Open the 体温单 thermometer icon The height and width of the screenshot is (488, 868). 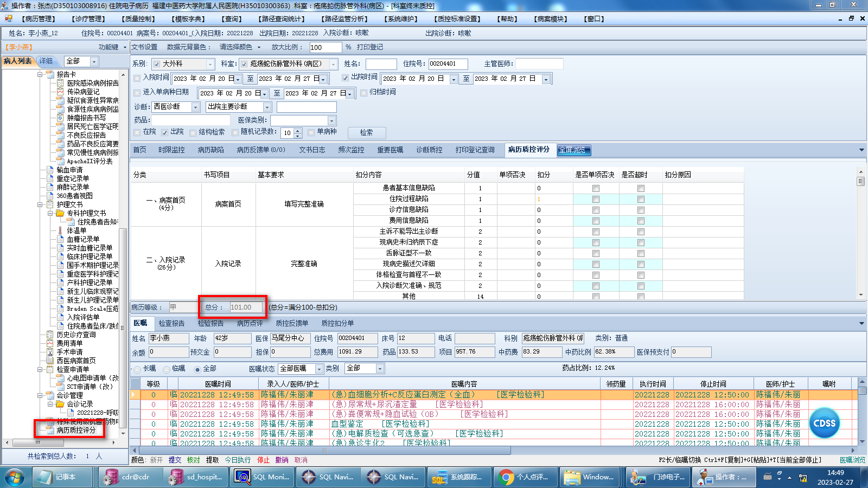point(60,230)
